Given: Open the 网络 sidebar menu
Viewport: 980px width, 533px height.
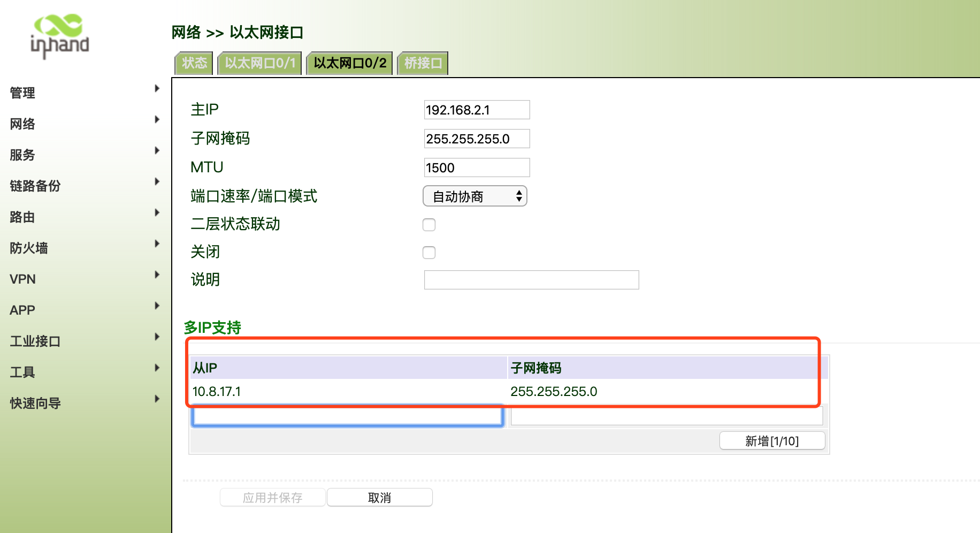Looking at the screenshot, I should tap(22, 124).
